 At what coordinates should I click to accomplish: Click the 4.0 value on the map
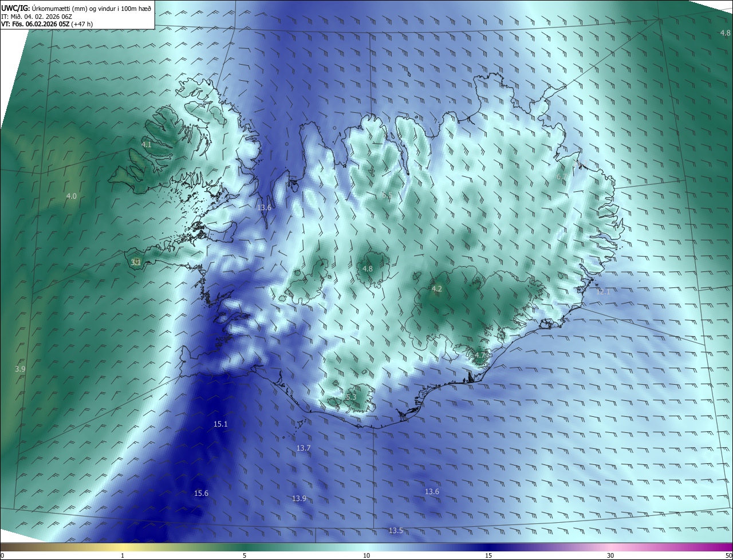[71, 196]
